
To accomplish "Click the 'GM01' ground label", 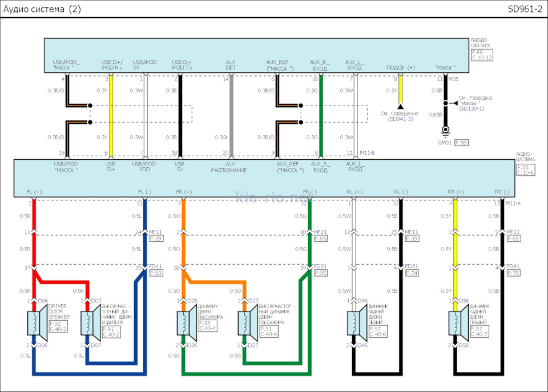I will (x=445, y=143).
